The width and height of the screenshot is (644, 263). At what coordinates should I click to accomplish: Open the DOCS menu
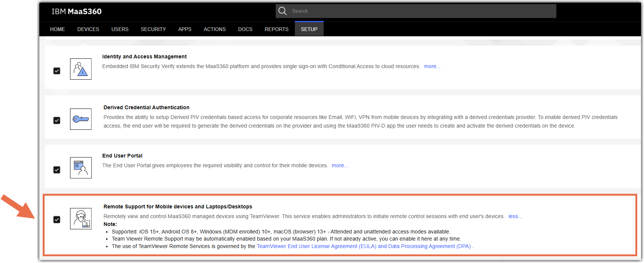(245, 29)
